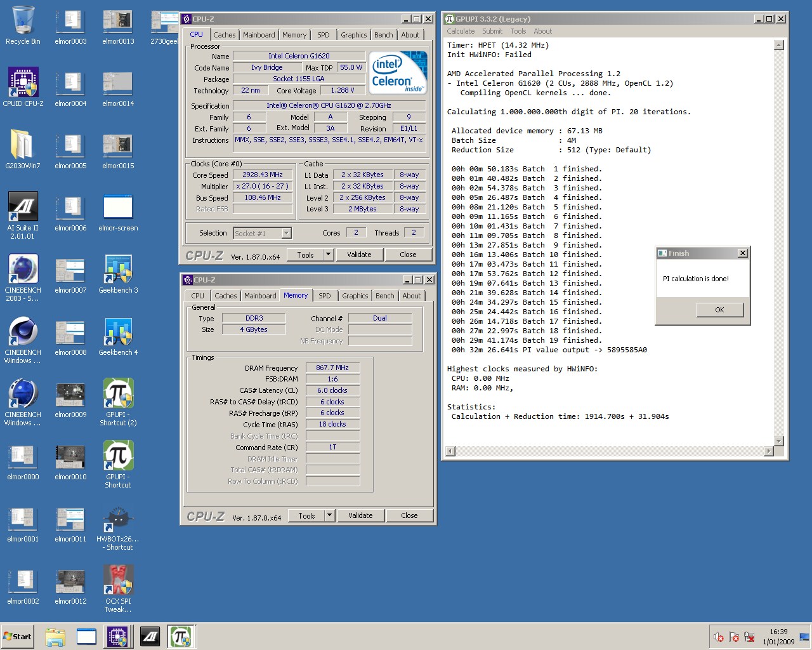Select the elmor0013 desktop thumbnail
The width and height of the screenshot is (812, 650).
click(x=118, y=25)
